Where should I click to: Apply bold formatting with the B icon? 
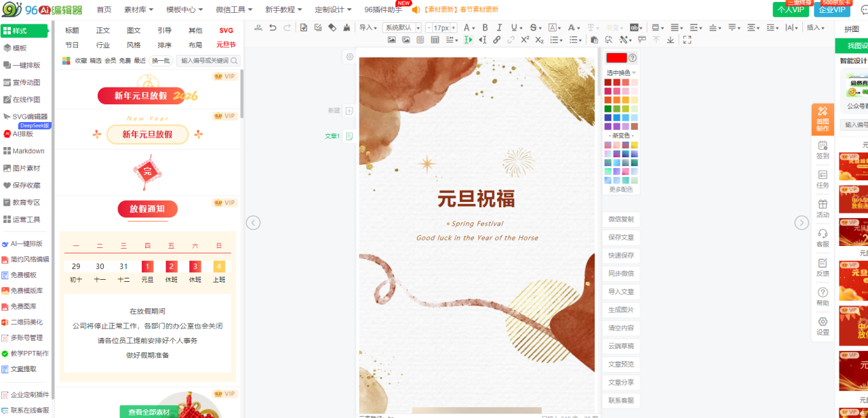(485, 28)
